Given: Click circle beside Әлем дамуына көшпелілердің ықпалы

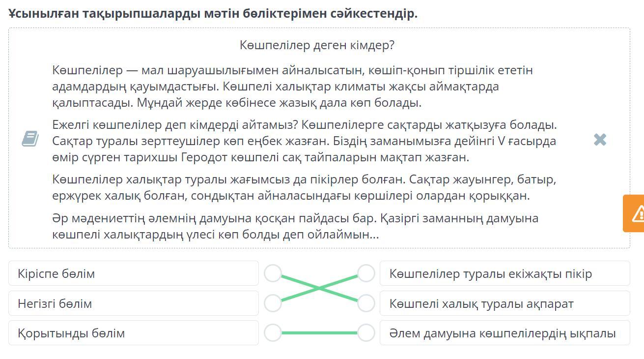Looking at the screenshot, I should tap(366, 333).
